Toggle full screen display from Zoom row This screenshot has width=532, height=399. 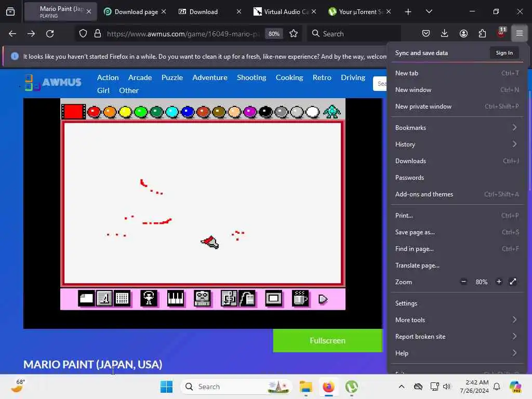(513, 282)
